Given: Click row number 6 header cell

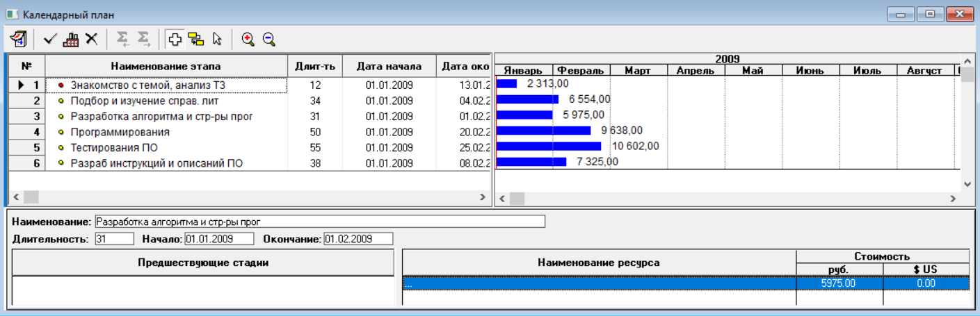Looking at the screenshot, I should [x=27, y=164].
